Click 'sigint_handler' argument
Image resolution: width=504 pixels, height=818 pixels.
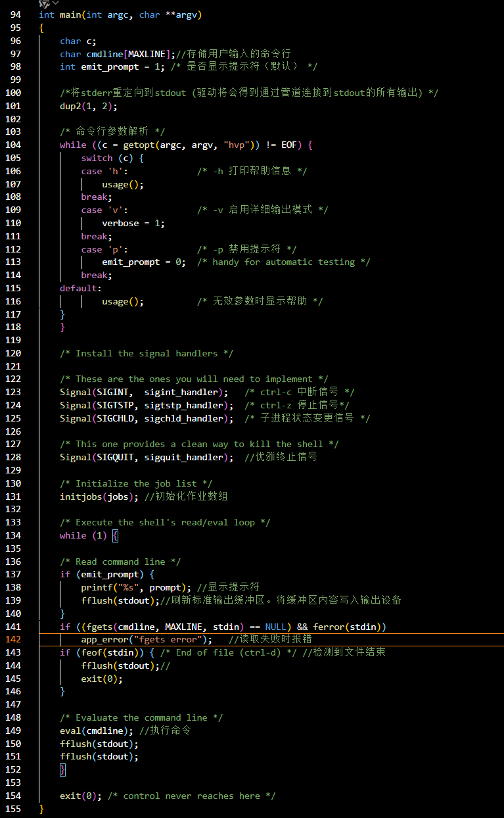[x=181, y=392]
